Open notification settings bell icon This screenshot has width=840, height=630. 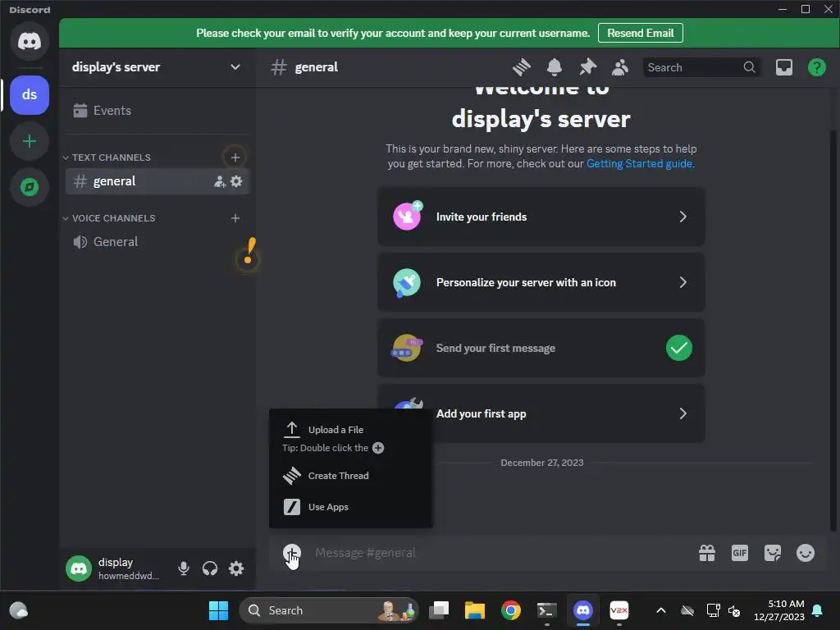(555, 67)
